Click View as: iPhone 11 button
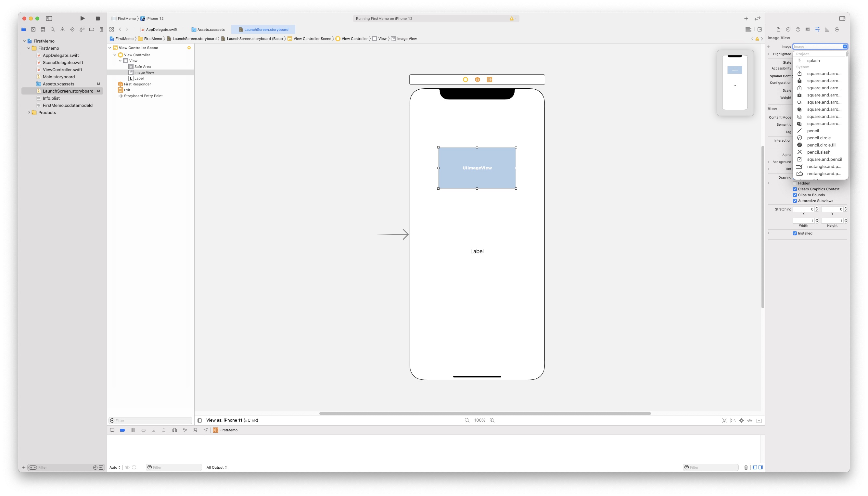Screen dimensions: 868x496 point(232,420)
